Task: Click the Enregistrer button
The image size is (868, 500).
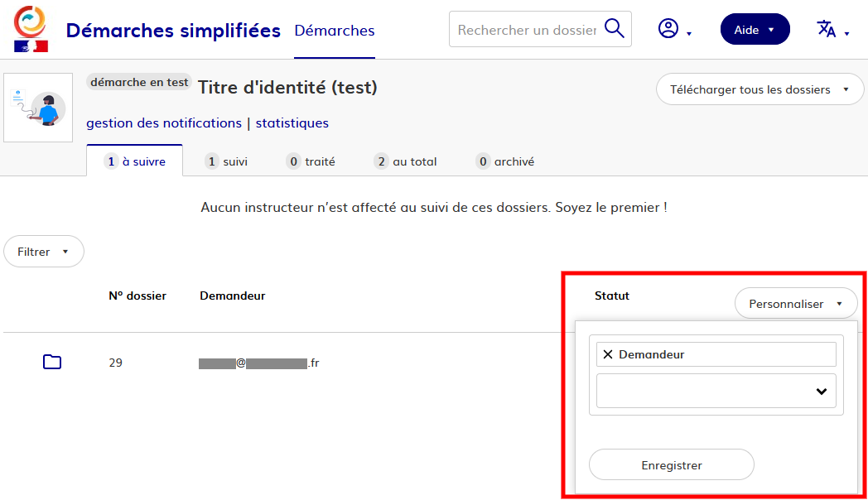Action: point(671,465)
